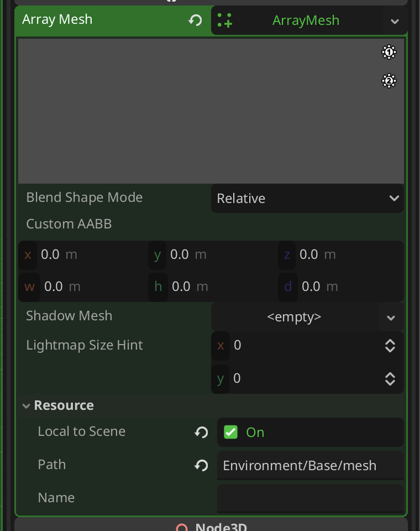
Task: Revert the Array Mesh property
Action: (195, 20)
